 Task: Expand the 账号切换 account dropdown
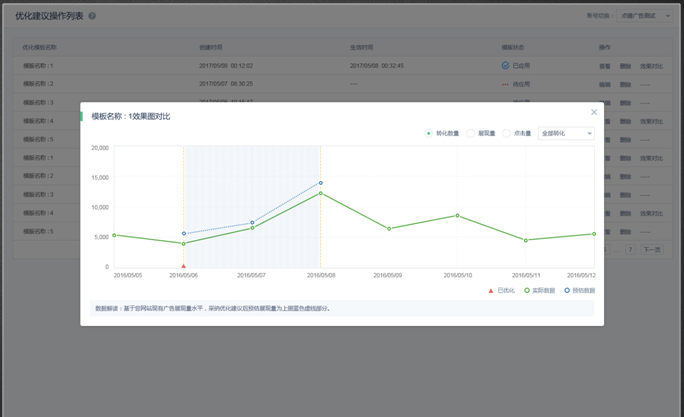click(645, 16)
